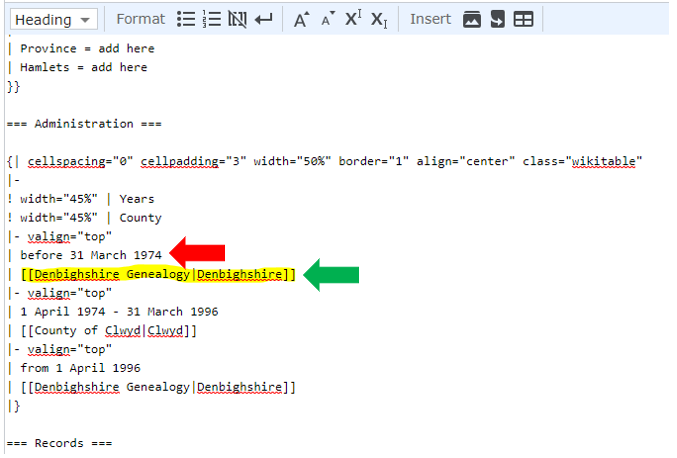Insert a picture gallery

tap(472, 19)
